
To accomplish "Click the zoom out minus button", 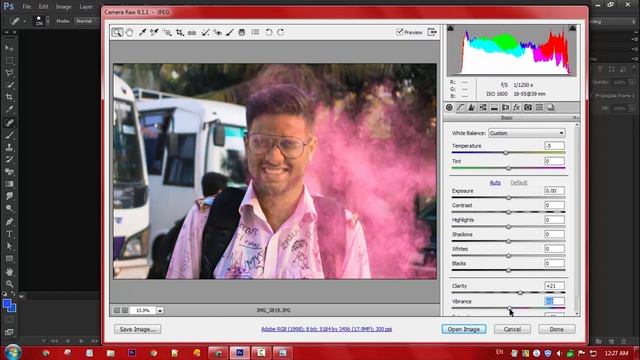I will [117, 311].
